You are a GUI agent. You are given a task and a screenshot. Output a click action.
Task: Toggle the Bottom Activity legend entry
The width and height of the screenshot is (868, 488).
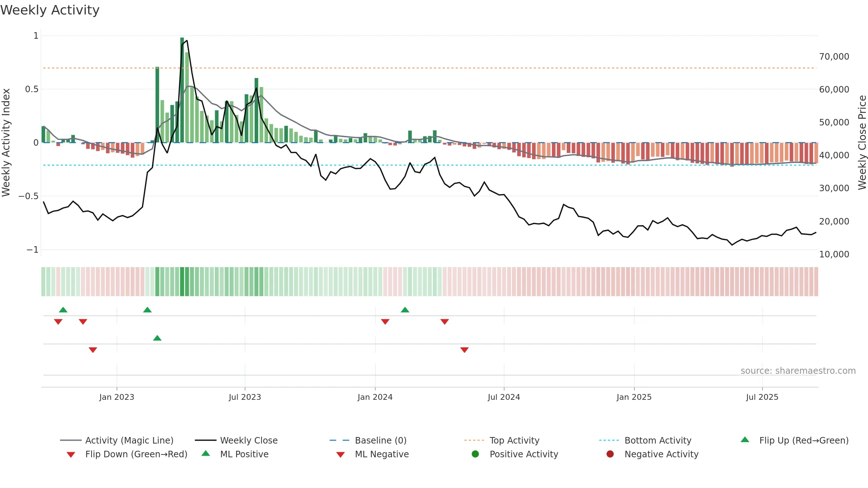pos(645,440)
